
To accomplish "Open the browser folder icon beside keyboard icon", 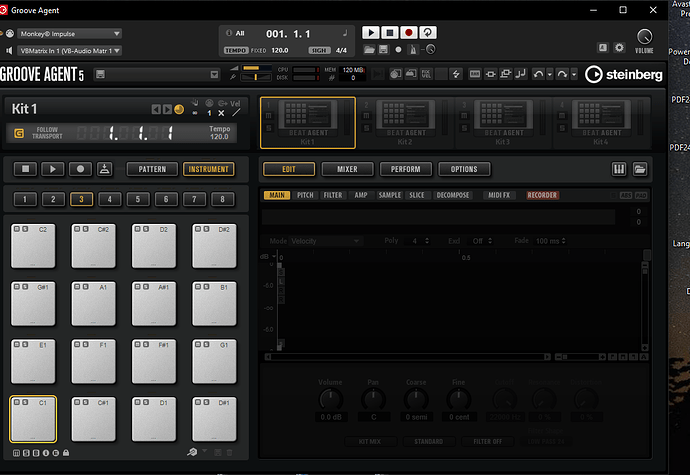I will tap(640, 169).
